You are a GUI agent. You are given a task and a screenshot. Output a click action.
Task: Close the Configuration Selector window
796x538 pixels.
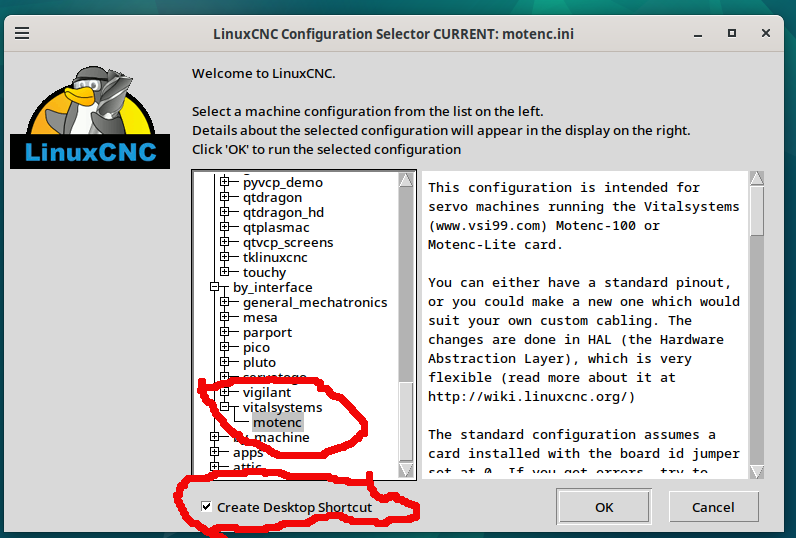coord(766,33)
